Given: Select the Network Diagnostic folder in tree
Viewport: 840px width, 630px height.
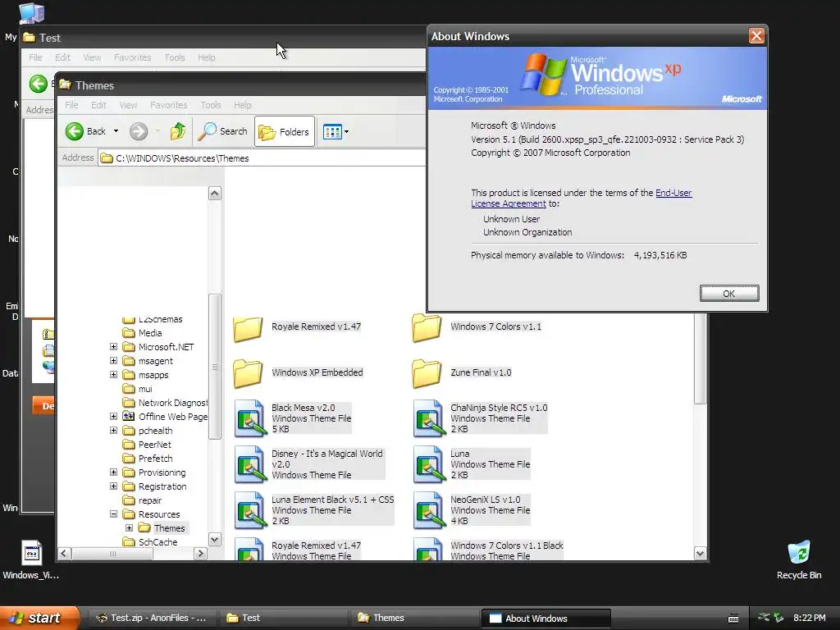Looking at the screenshot, I should tap(165, 403).
